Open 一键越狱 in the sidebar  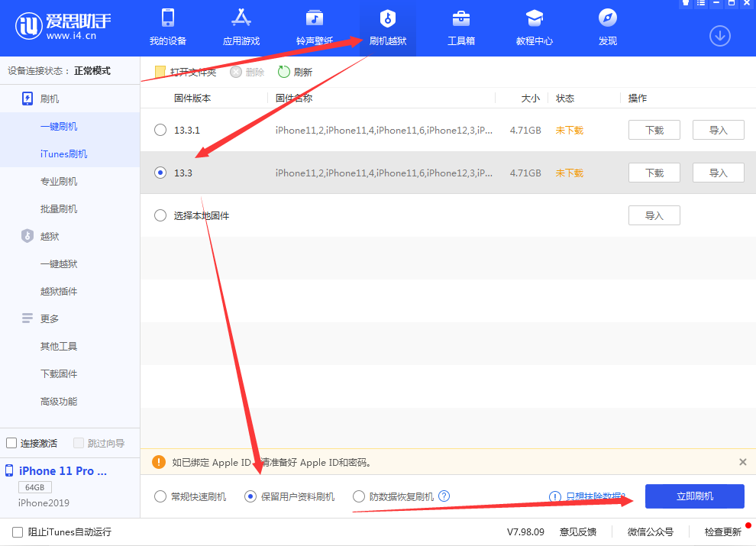click(59, 263)
